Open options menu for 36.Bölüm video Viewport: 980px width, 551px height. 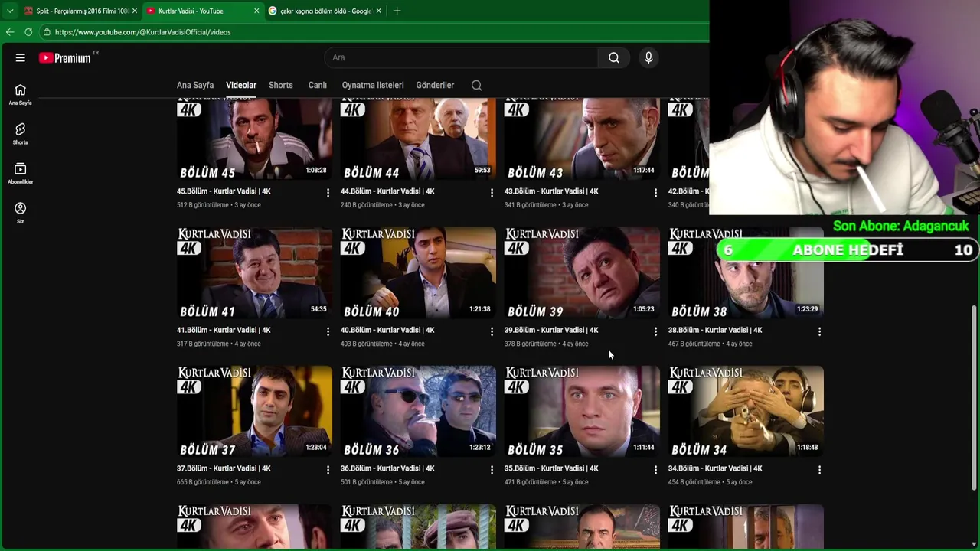[x=492, y=470]
